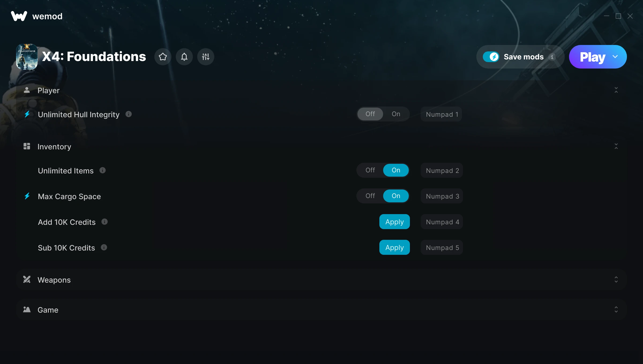Viewport: 643px width, 364px height.
Task: Turn on Unlimited Hull Integrity
Action: tap(396, 114)
